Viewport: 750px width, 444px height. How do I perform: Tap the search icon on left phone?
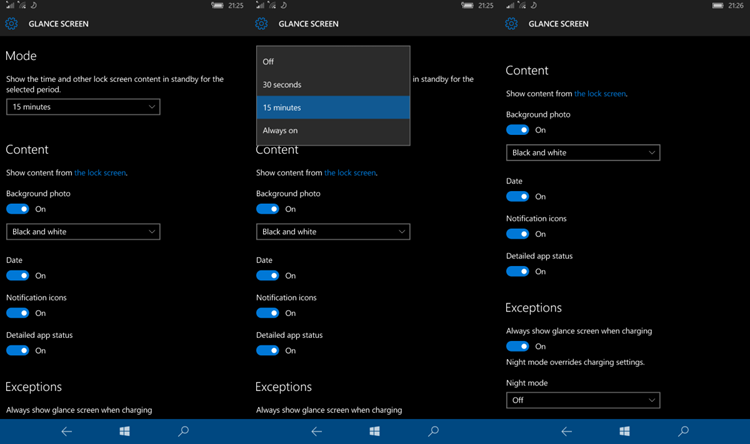pyautogui.click(x=183, y=432)
